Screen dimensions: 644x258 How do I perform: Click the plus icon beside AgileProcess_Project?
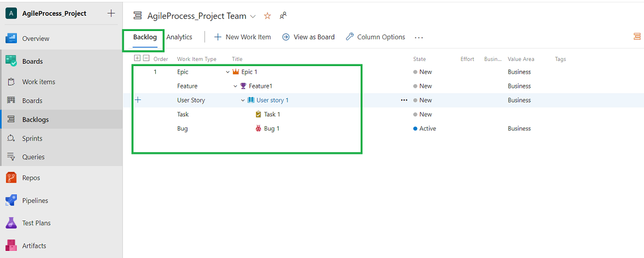[x=111, y=13]
